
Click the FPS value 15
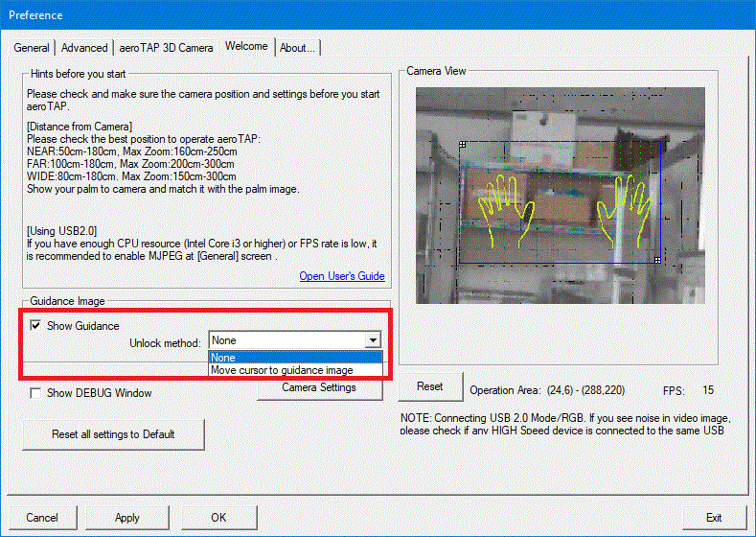tap(708, 390)
